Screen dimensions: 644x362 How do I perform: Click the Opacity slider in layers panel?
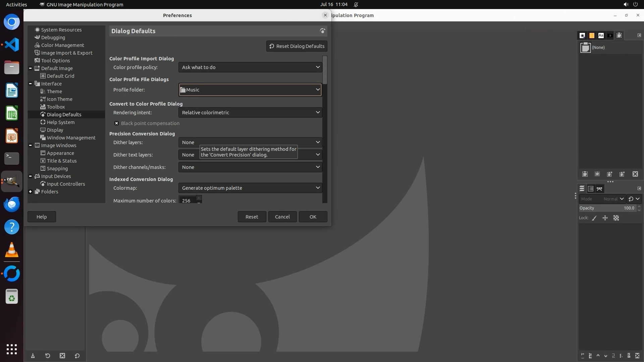pyautogui.click(x=607, y=208)
